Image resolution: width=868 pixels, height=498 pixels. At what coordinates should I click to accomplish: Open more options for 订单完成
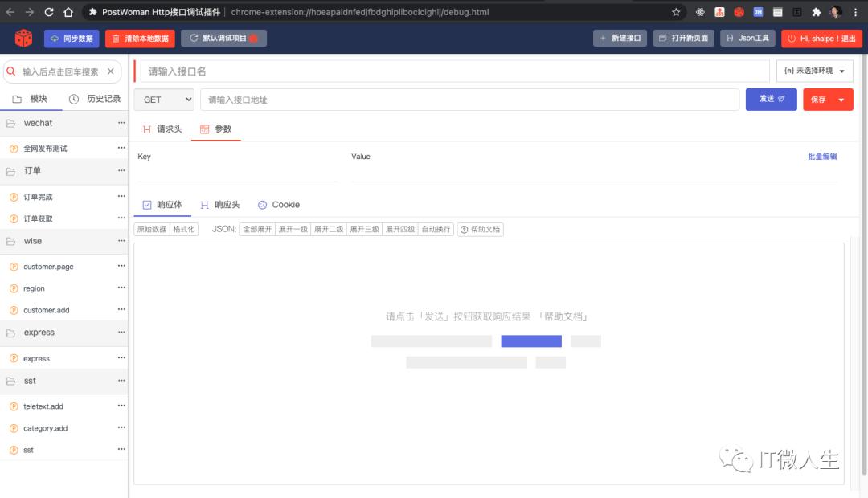[x=121, y=196]
